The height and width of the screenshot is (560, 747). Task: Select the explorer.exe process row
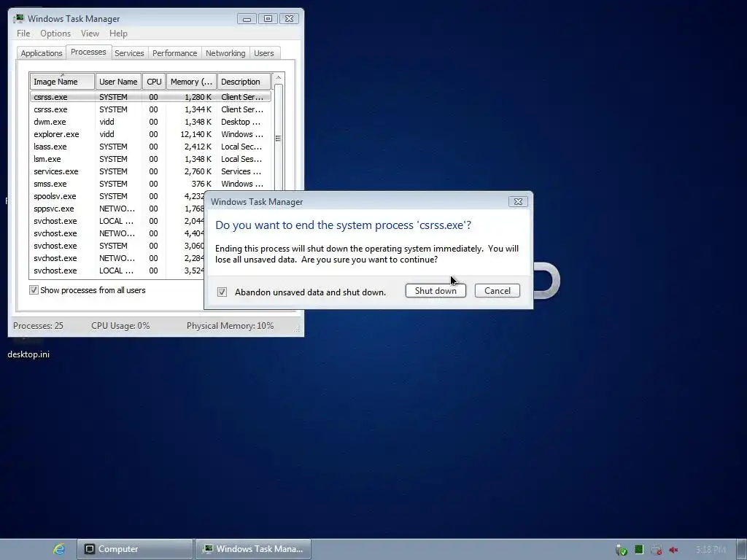(x=150, y=134)
